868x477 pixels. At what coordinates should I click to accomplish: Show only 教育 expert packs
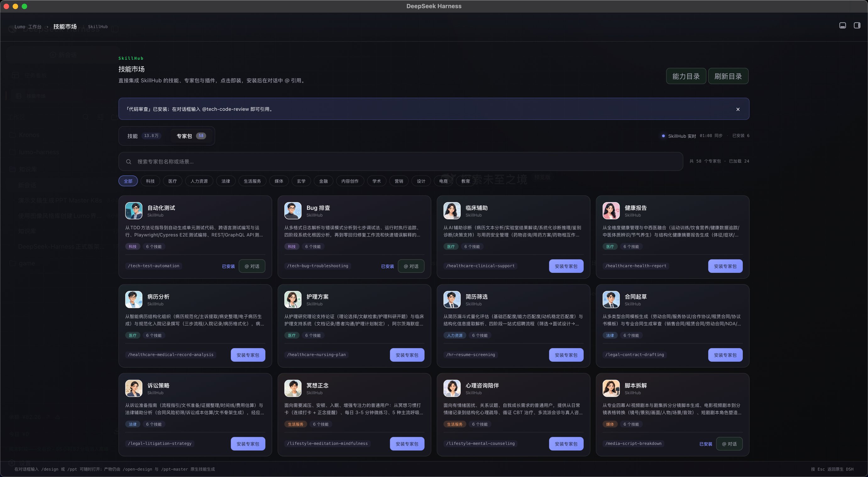466,181
